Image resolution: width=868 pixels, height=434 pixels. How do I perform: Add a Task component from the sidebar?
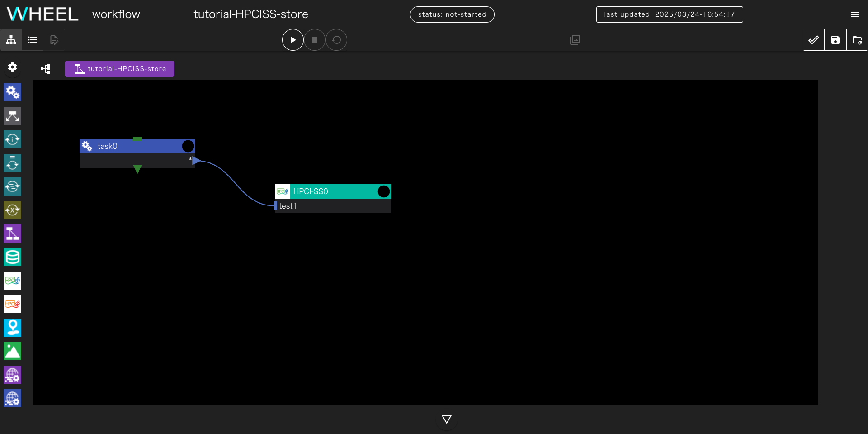(12, 92)
